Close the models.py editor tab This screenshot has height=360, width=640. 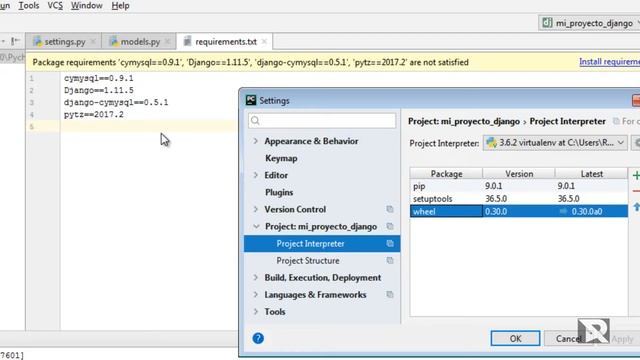coord(167,42)
